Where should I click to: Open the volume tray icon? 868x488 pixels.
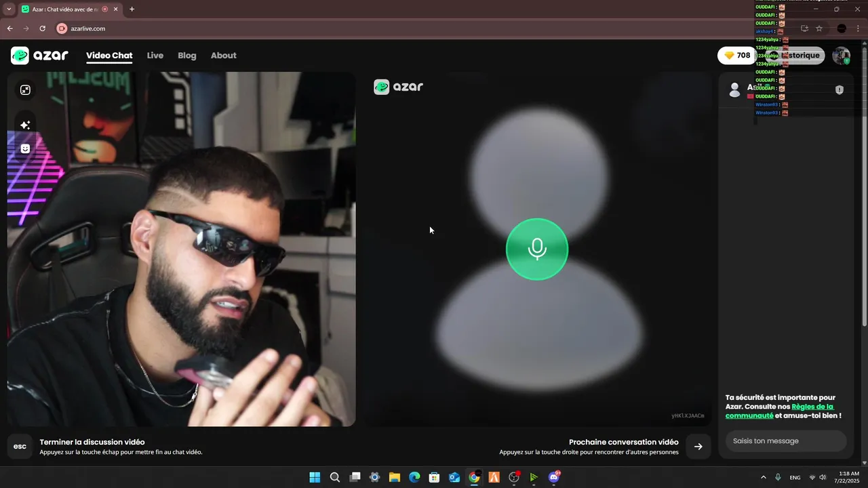coord(823,477)
